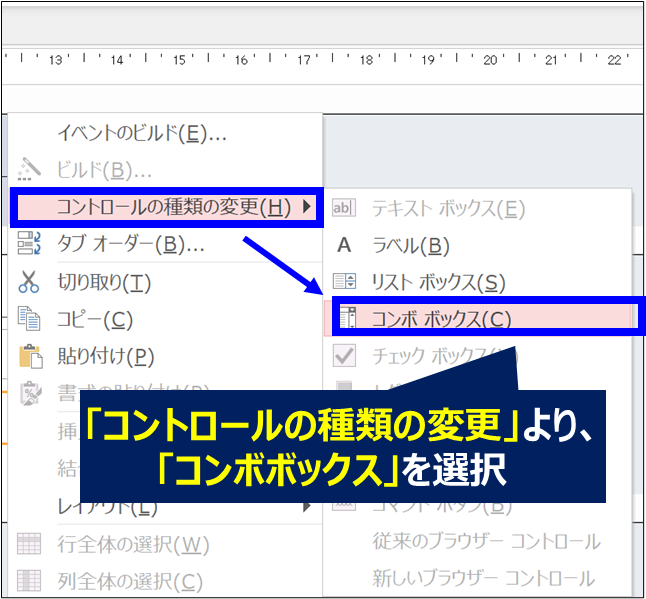Click the checkbox icon in submenu
This screenshot has width=646, height=599.
pyautogui.click(x=344, y=356)
